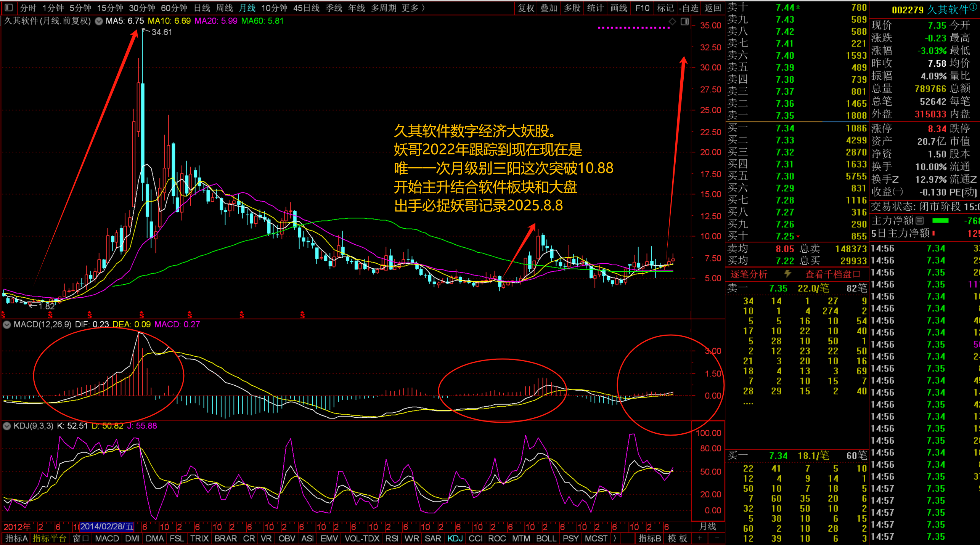The image size is (980, 545).
Task: Collapse the main chart indicator settings circle icon
Action: tap(99, 21)
